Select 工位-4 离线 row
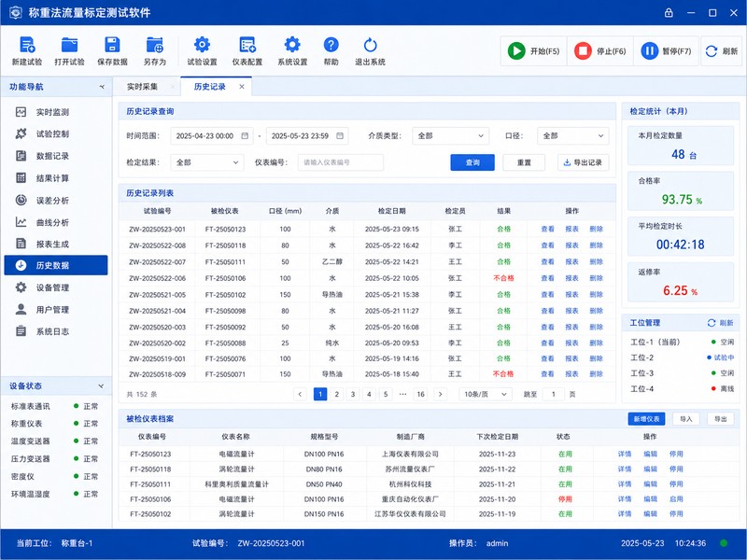The image size is (747, 560). tap(682, 388)
